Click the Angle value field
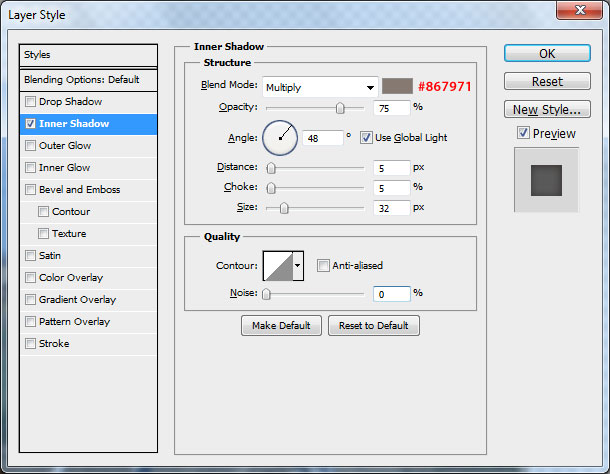This screenshot has width=610, height=474. tap(323, 138)
